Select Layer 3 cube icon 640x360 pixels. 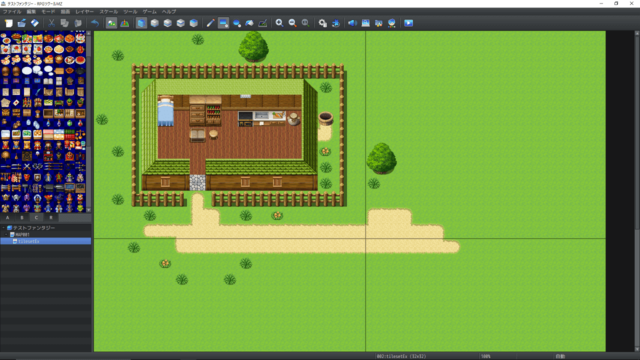pyautogui.click(x=180, y=23)
